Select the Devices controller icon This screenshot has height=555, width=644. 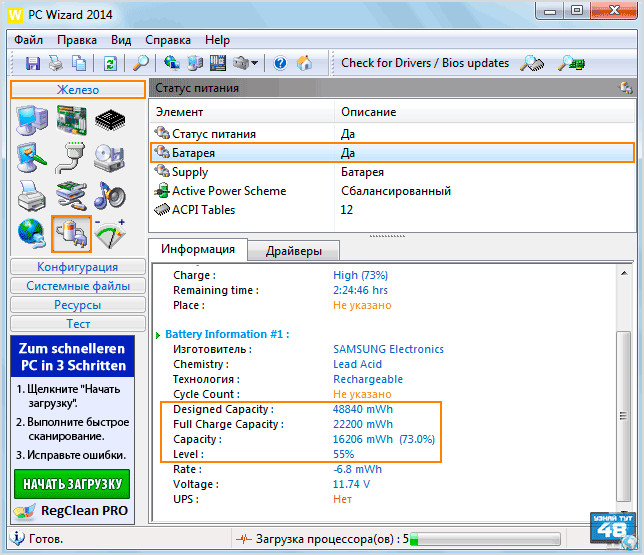pyautogui.click(x=71, y=196)
